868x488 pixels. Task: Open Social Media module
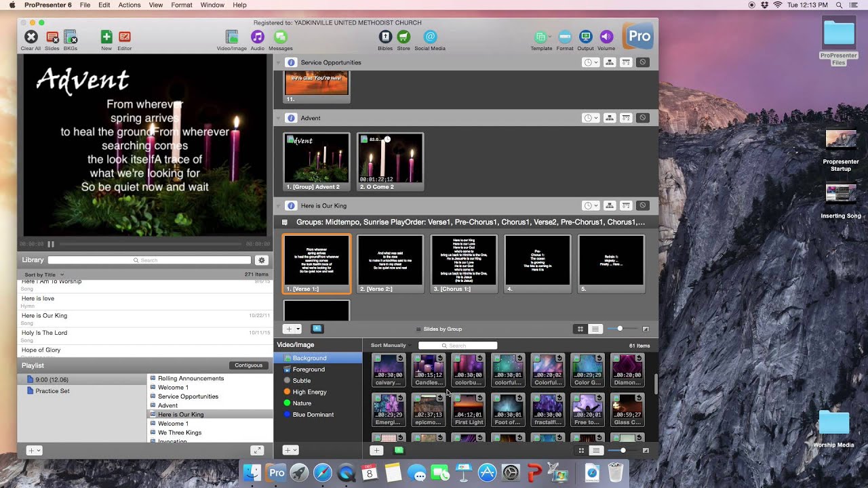coord(430,37)
